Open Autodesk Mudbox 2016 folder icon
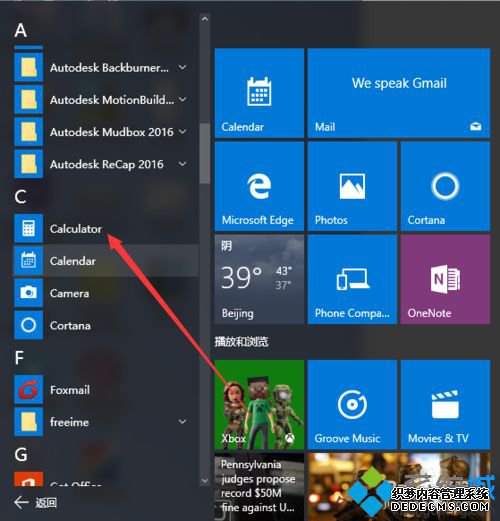Image resolution: width=500 pixels, height=521 pixels. [x=29, y=132]
